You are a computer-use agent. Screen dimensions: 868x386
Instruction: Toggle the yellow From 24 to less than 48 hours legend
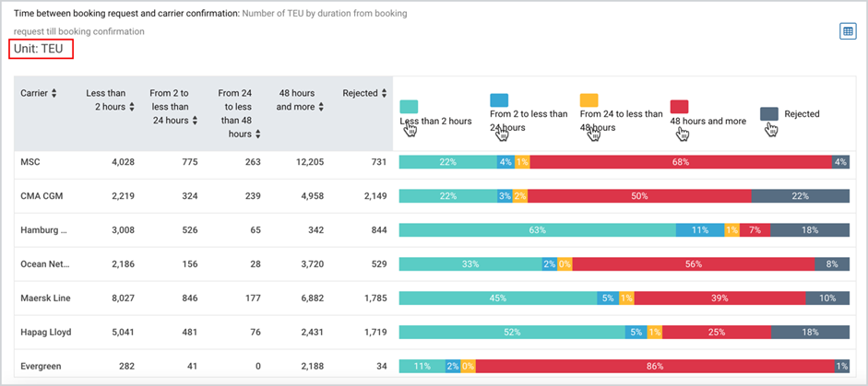click(589, 100)
